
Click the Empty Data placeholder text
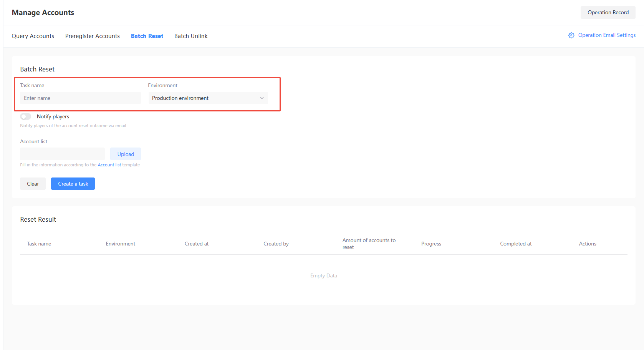tap(324, 275)
